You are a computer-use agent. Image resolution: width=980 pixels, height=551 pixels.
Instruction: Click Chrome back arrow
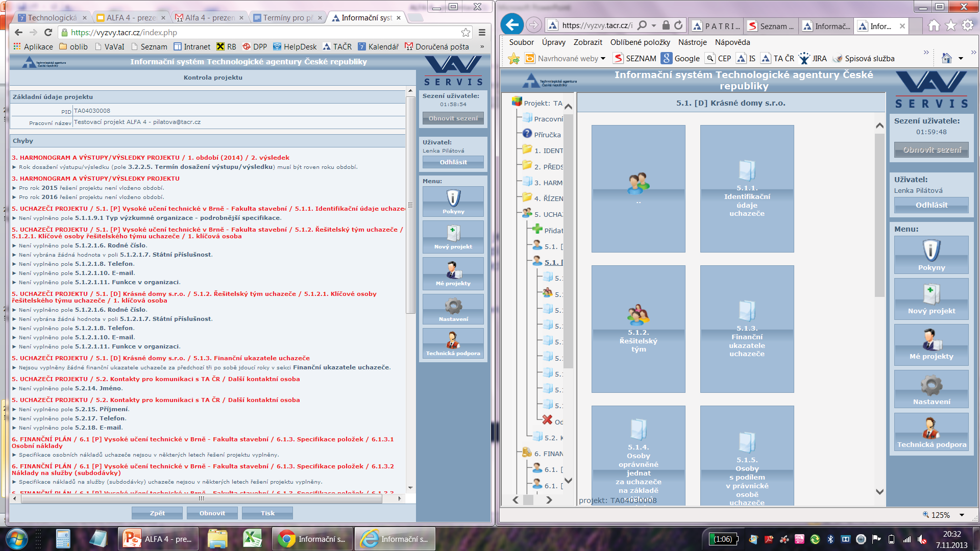point(18,32)
